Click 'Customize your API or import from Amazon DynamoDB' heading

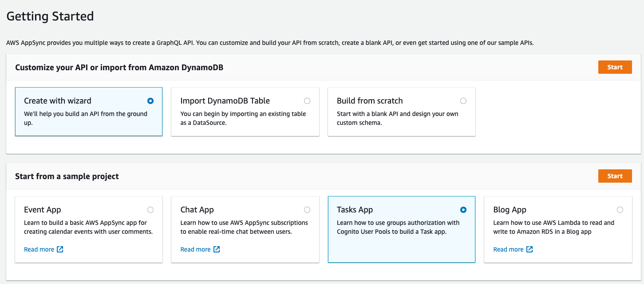pos(119,68)
